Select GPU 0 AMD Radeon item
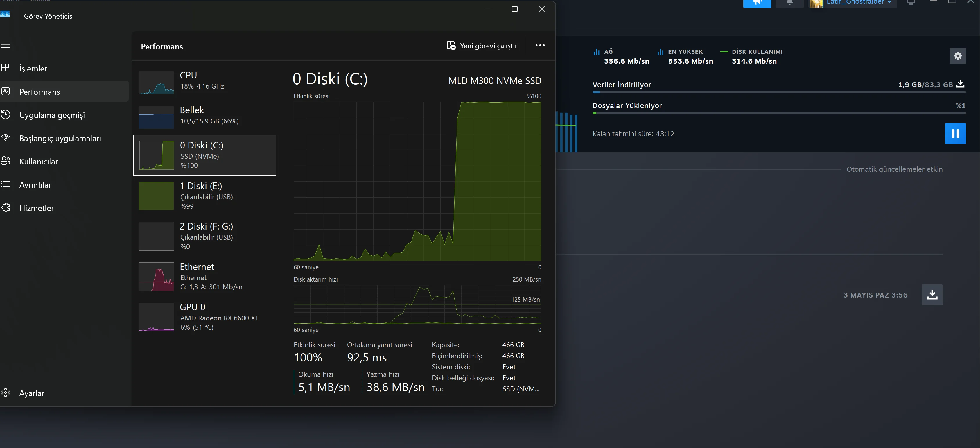The image size is (980, 448). pyautogui.click(x=204, y=317)
